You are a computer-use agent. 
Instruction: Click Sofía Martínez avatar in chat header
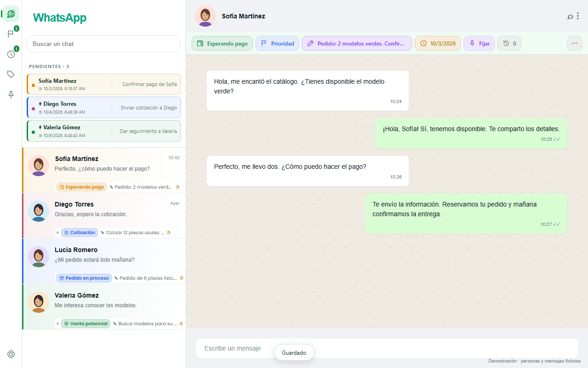(205, 16)
